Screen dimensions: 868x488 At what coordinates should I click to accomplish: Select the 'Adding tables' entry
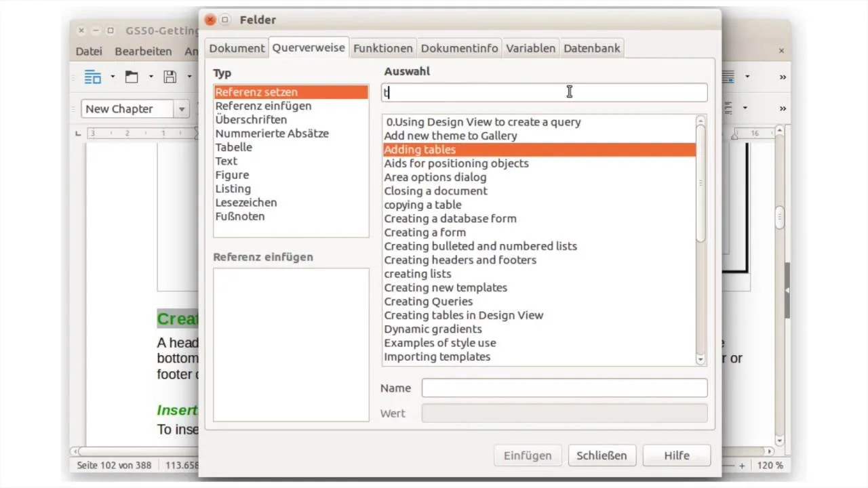(x=539, y=150)
